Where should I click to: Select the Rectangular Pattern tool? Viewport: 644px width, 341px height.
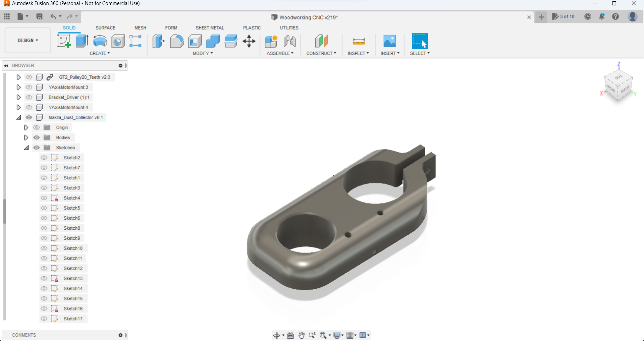click(136, 41)
